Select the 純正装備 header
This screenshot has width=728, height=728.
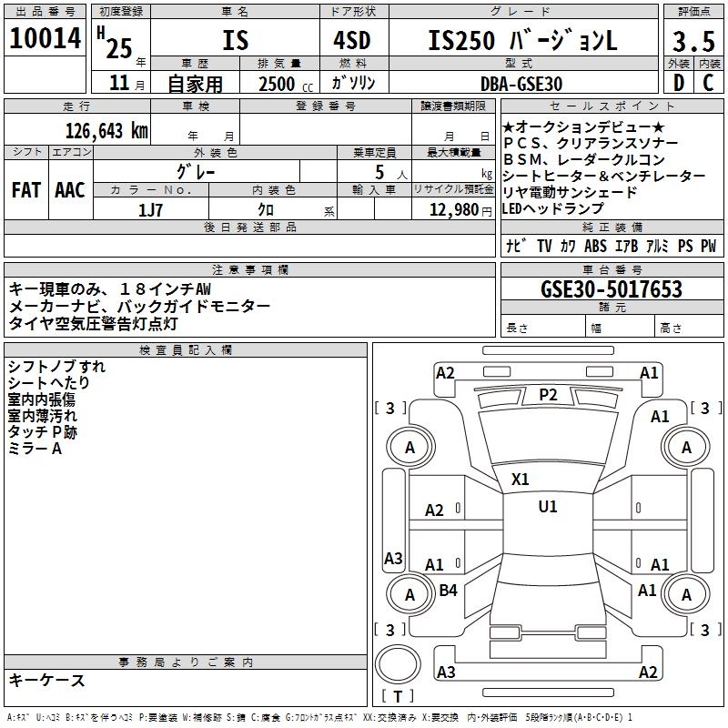pyautogui.click(x=612, y=227)
